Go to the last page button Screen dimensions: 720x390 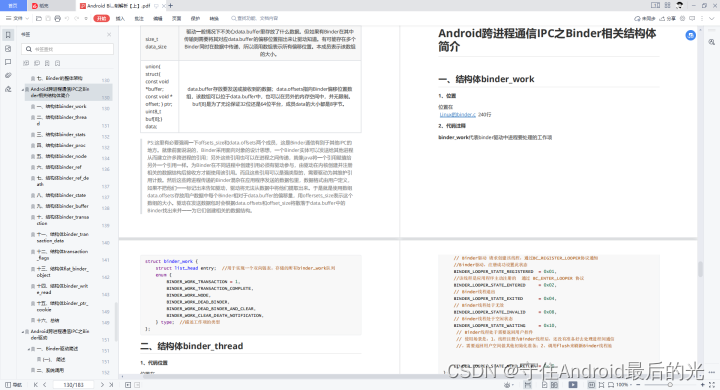point(111,385)
